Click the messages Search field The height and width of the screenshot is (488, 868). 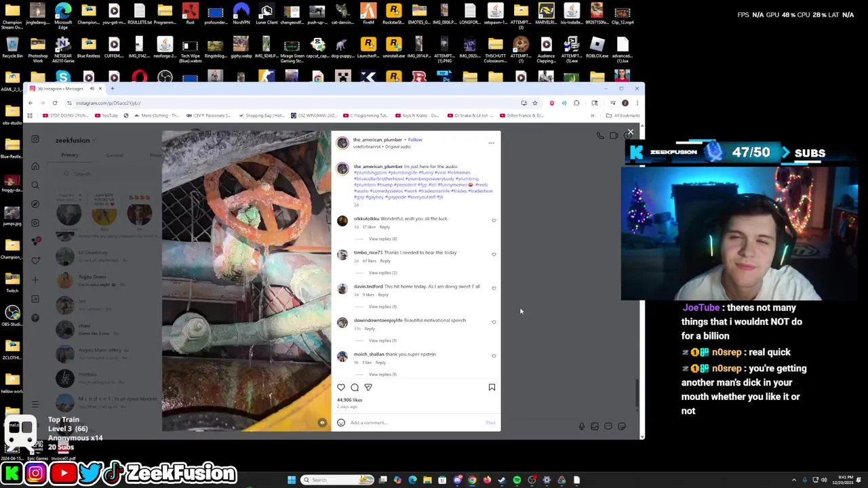coord(108,174)
